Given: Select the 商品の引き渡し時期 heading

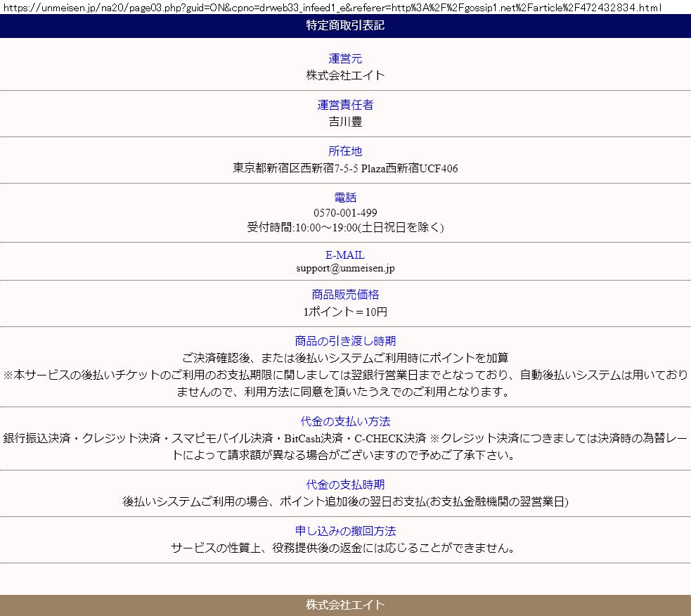Looking at the screenshot, I should click(345, 342).
